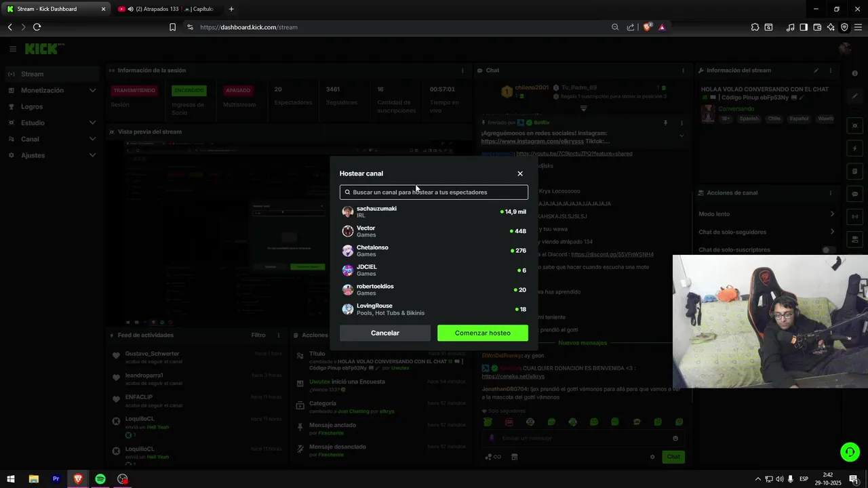
Task: Open chat settings gear icon
Action: point(652,457)
